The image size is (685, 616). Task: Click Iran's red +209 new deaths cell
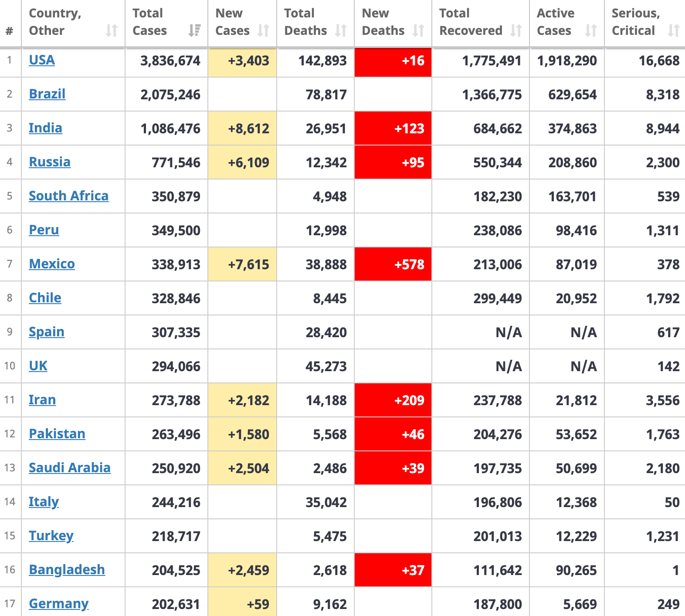(x=393, y=400)
